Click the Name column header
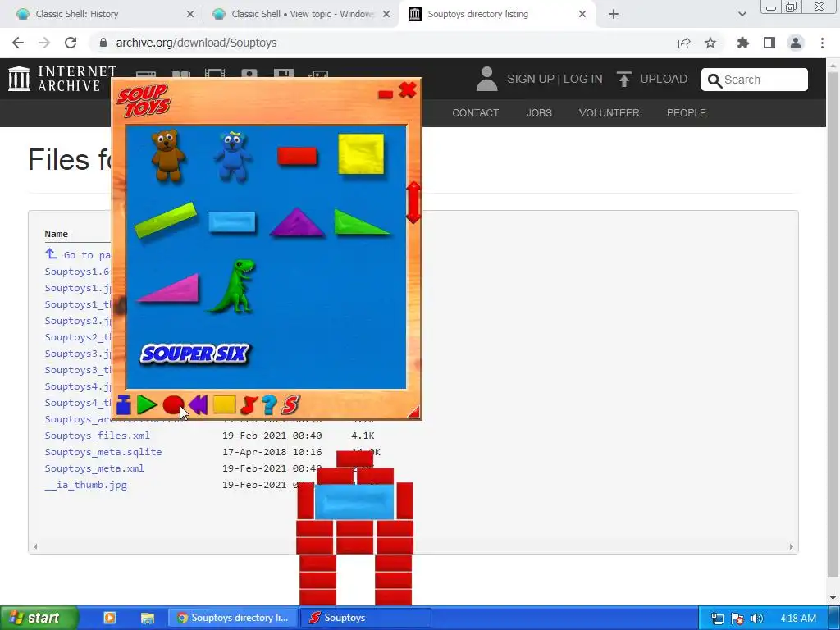840x630 pixels. click(x=57, y=234)
